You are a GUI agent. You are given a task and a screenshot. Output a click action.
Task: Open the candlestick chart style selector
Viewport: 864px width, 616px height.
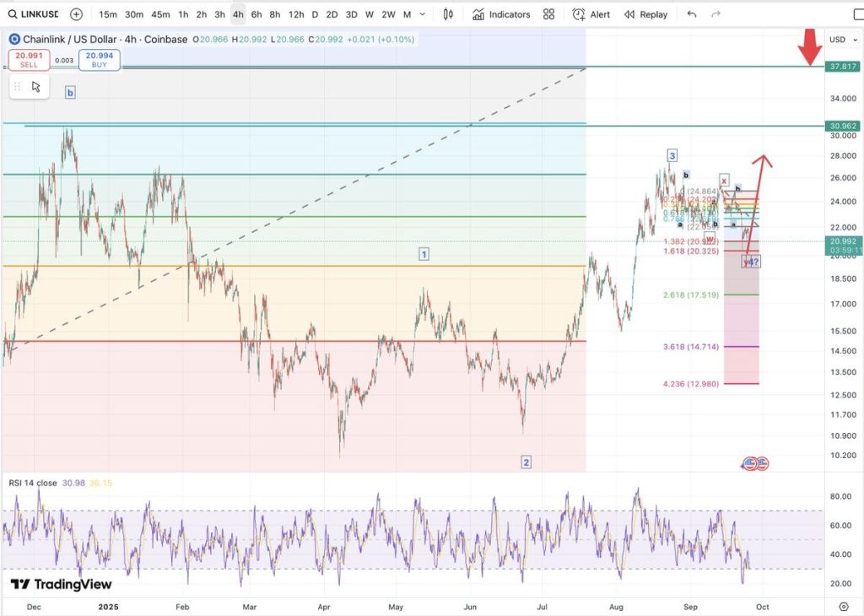(x=448, y=14)
